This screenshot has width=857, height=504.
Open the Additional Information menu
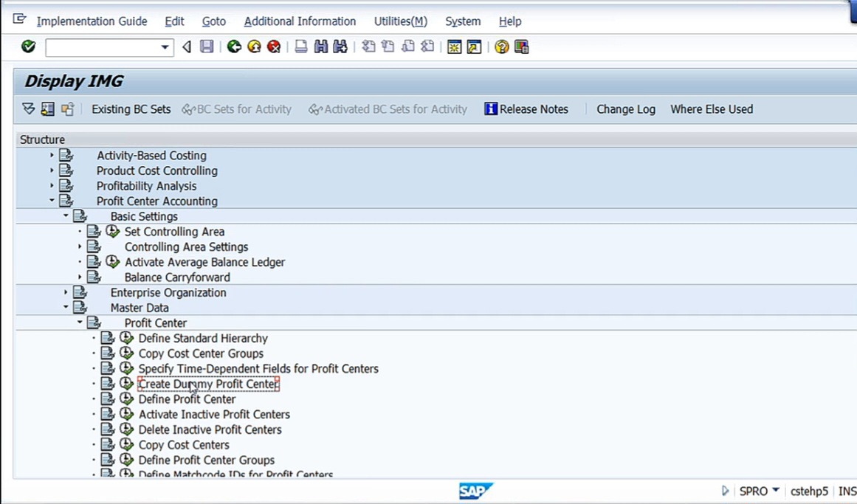point(300,21)
